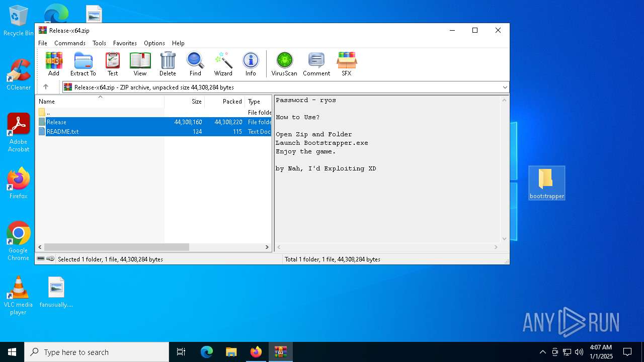Open the network tray icon
644x362 pixels.
[x=567, y=352]
